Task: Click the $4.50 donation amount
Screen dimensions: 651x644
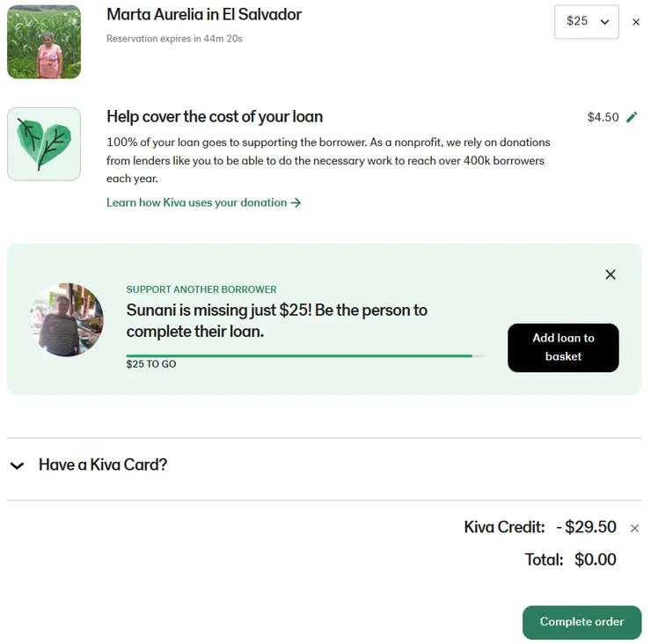Action: (603, 117)
